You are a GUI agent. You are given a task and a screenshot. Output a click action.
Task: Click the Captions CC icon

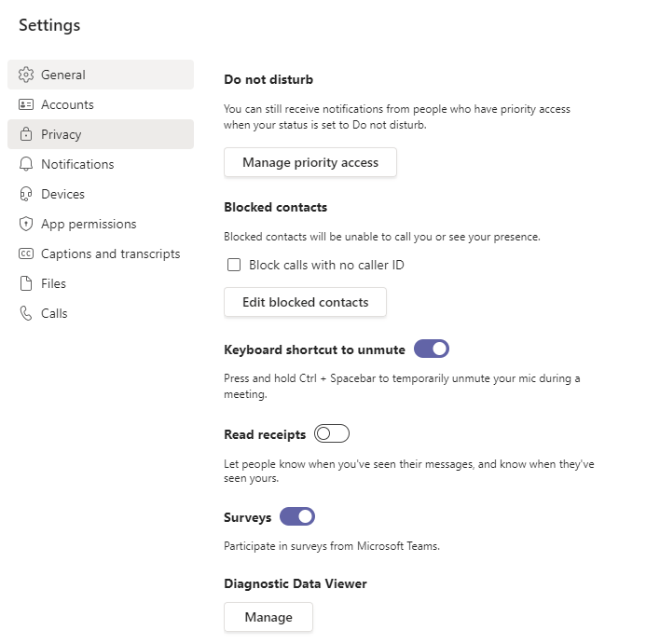[x=26, y=253]
